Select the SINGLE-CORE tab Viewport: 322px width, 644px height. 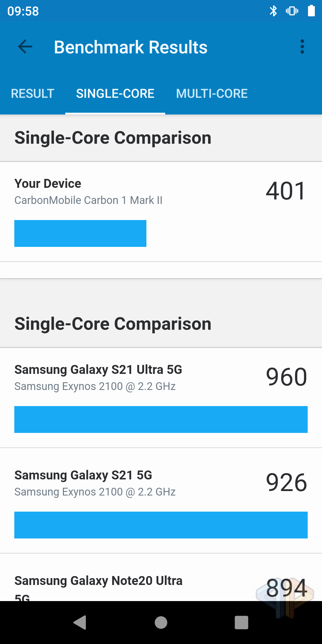(115, 94)
